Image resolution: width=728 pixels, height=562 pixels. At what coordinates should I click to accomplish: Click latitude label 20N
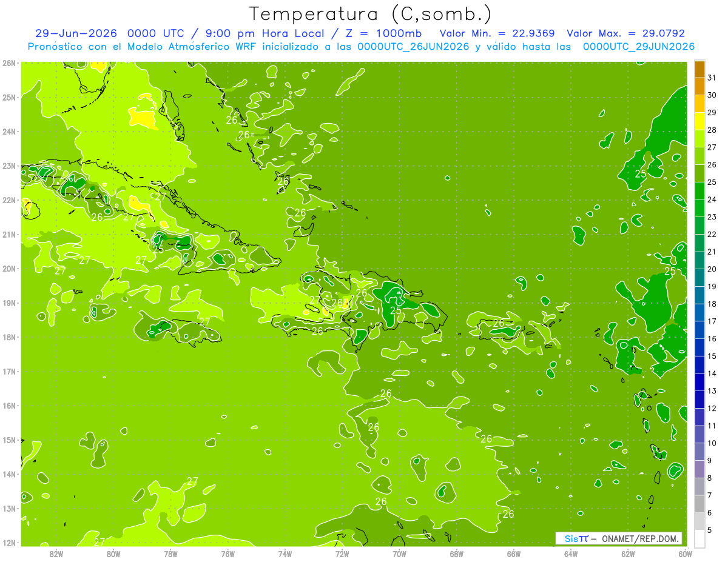coord(8,269)
